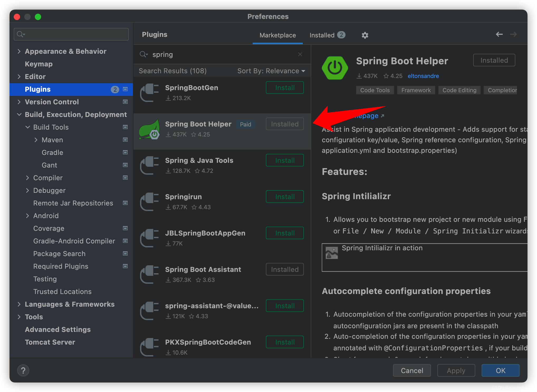
Task: Click project-level icon beside Required Plugins
Action: click(x=125, y=266)
